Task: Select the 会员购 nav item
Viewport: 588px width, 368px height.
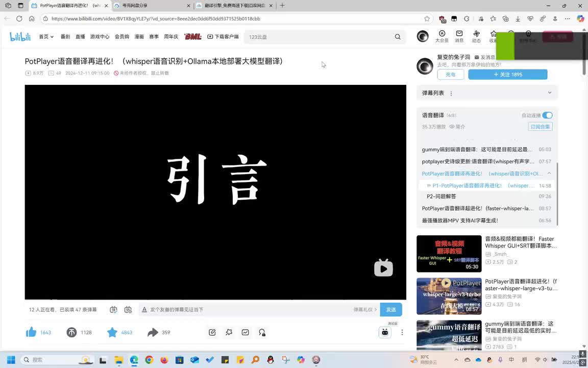Action: (x=122, y=36)
